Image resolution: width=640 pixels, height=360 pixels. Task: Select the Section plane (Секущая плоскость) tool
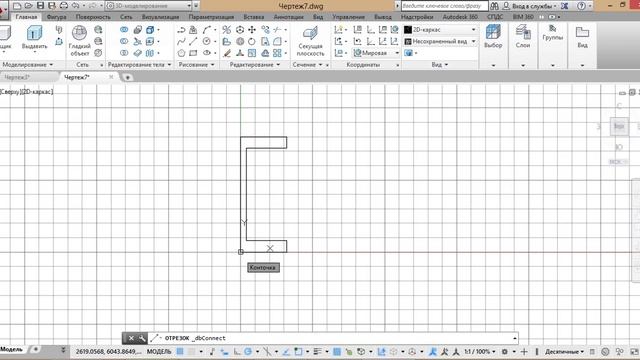coord(310,41)
